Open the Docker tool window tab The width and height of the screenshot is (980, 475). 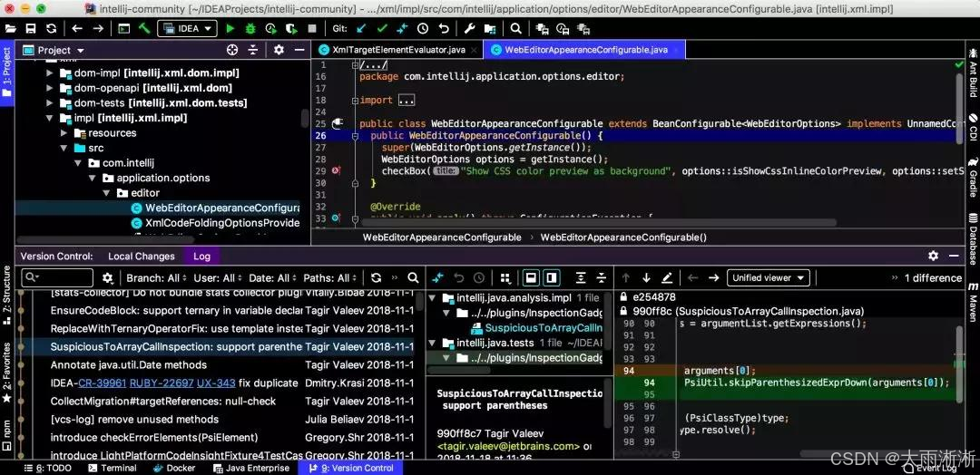[x=173, y=468]
